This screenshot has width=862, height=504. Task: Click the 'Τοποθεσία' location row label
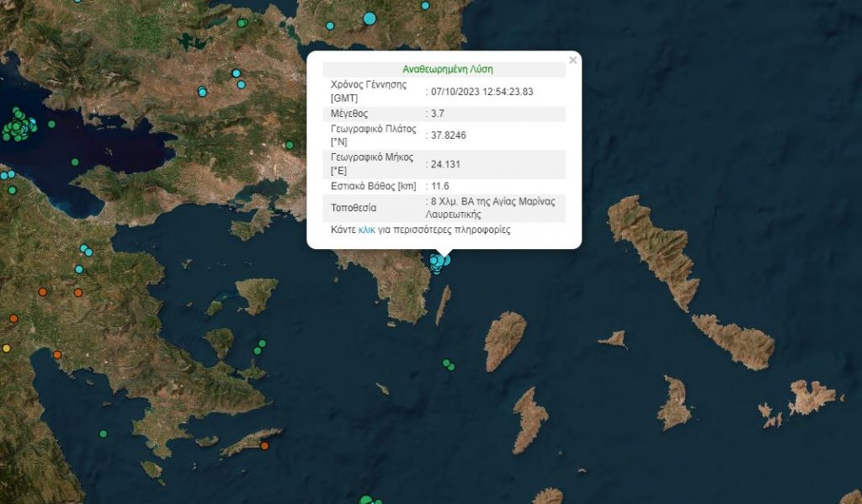(354, 207)
